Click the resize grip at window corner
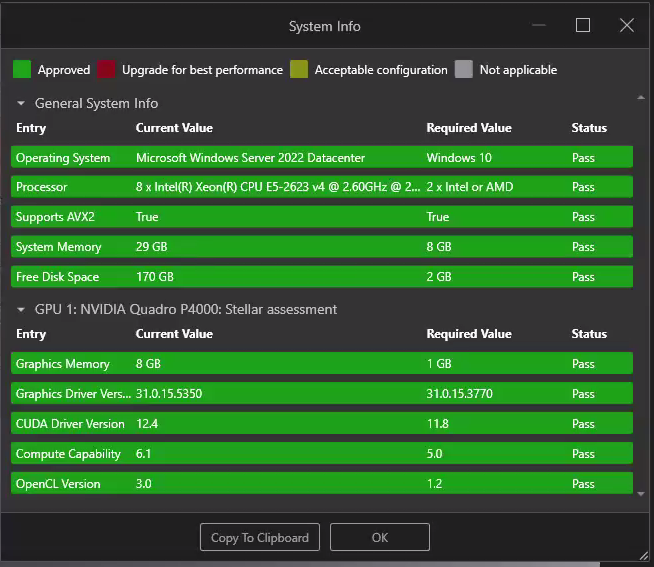This screenshot has height=567, width=654. click(644, 556)
